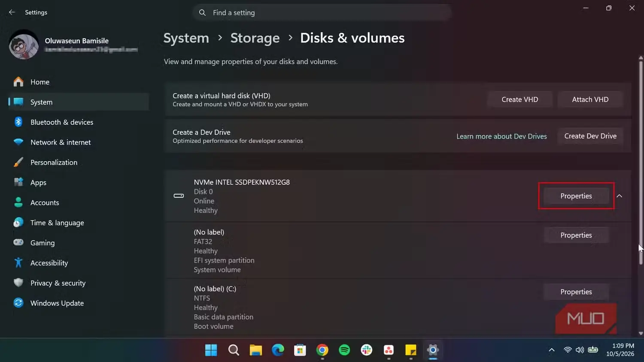Navigate to Storage breadcrumb

pyautogui.click(x=255, y=38)
